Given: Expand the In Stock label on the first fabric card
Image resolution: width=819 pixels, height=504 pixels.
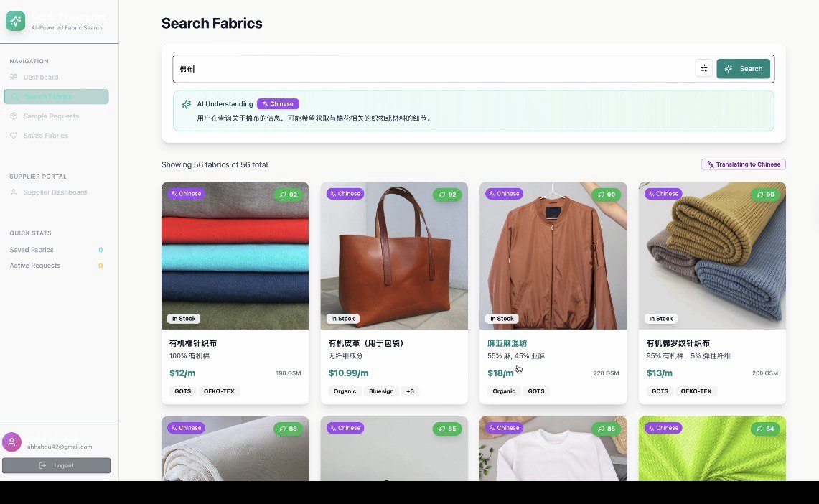Looking at the screenshot, I should pos(184,318).
